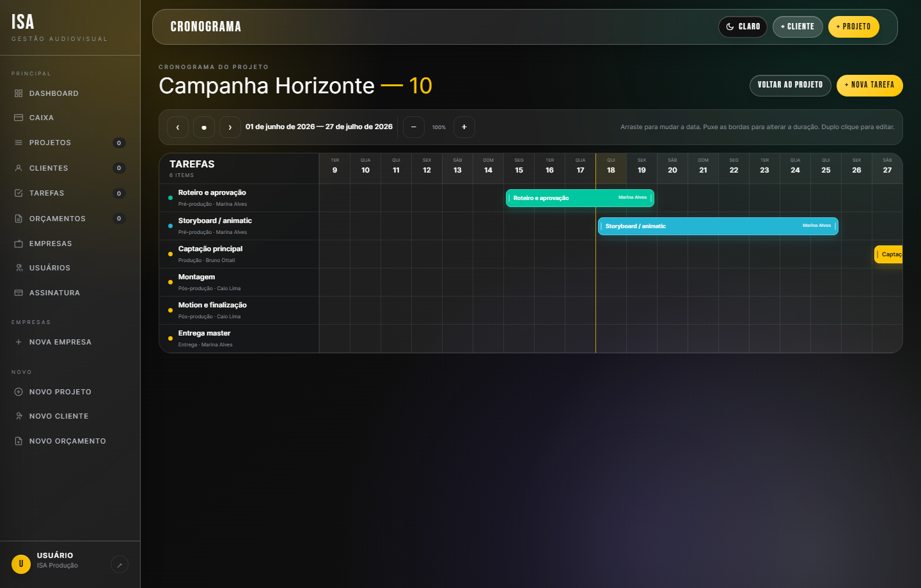Image resolution: width=921 pixels, height=588 pixels.
Task: Open Dashboard grid icon in sidebar
Action: [19, 93]
